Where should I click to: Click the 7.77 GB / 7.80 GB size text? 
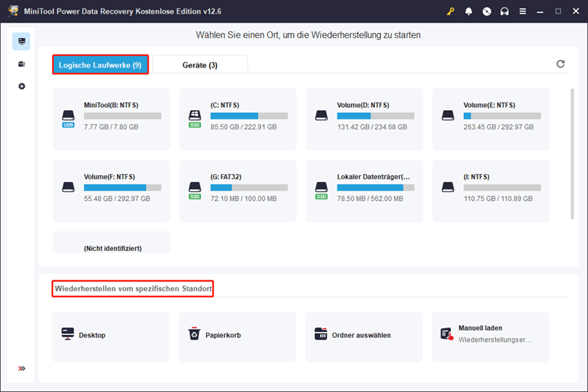(x=111, y=127)
